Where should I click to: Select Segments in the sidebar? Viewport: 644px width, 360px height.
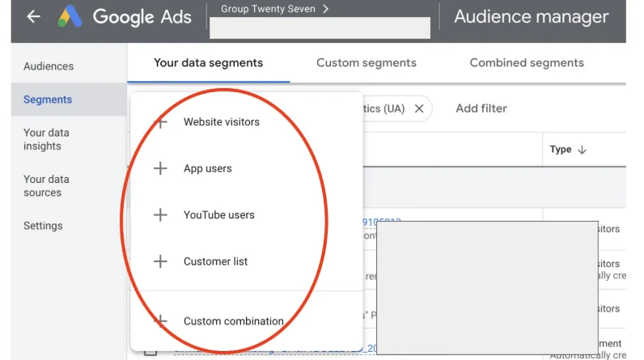[69, 100]
